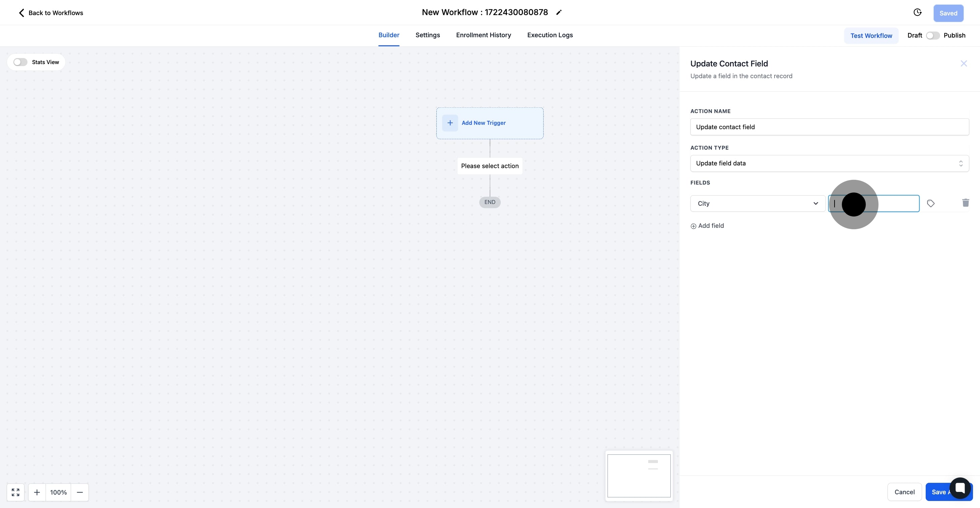Close the Update Contact Field panel
Image resolution: width=980 pixels, height=508 pixels.
(963, 64)
